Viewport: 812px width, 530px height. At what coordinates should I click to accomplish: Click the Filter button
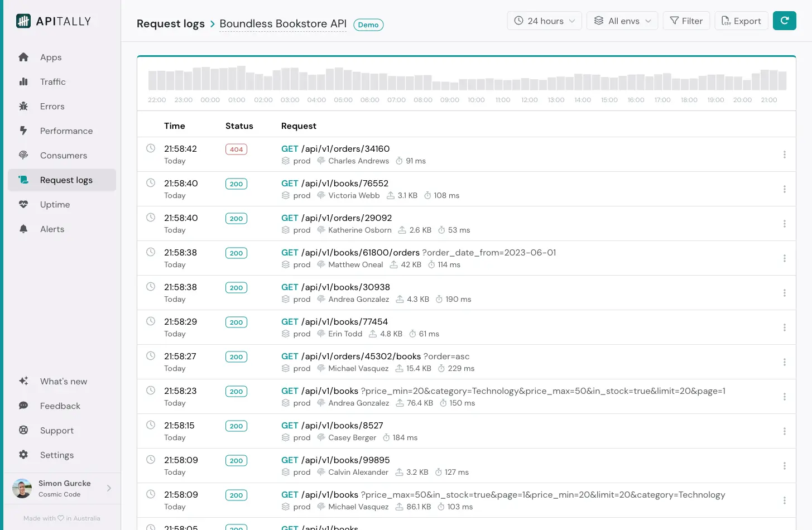(x=686, y=21)
